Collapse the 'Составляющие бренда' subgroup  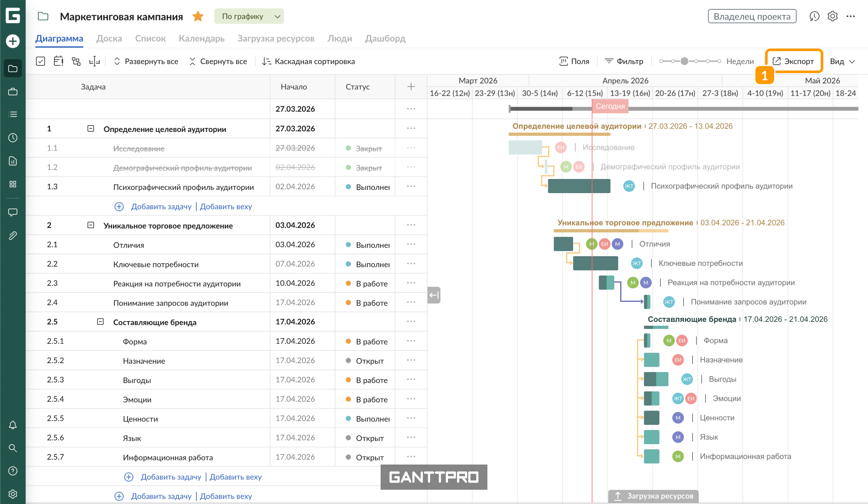coord(100,322)
